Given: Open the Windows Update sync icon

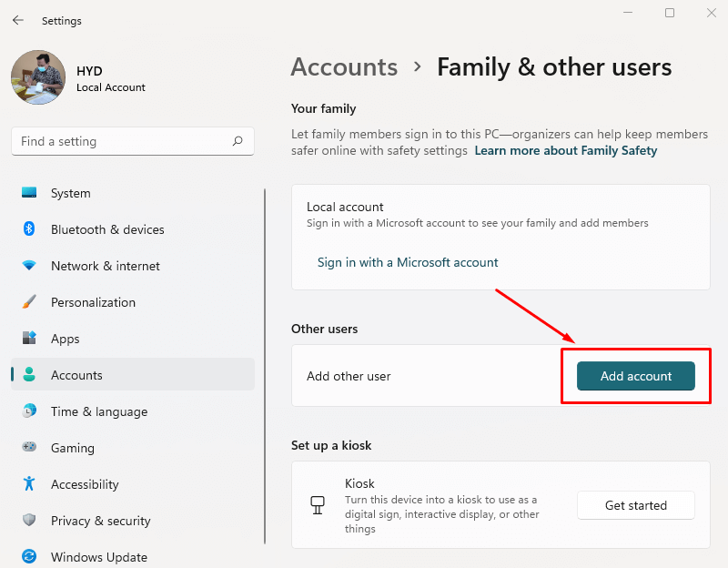Looking at the screenshot, I should [x=29, y=556].
